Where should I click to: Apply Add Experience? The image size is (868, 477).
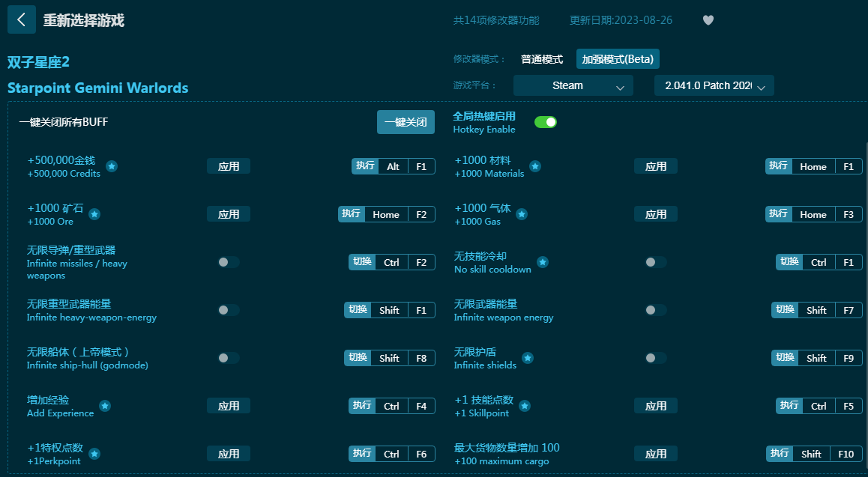tap(229, 407)
